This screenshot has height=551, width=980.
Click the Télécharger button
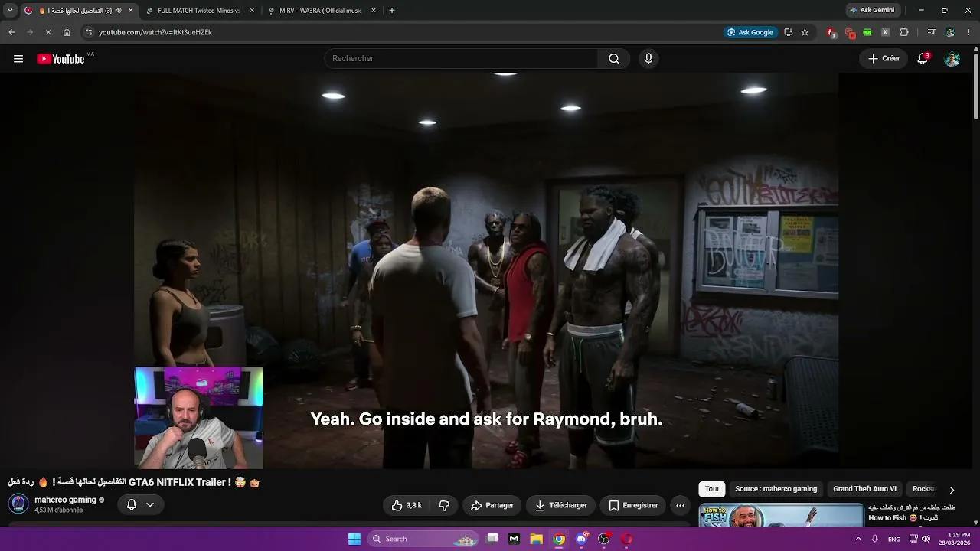pos(560,505)
